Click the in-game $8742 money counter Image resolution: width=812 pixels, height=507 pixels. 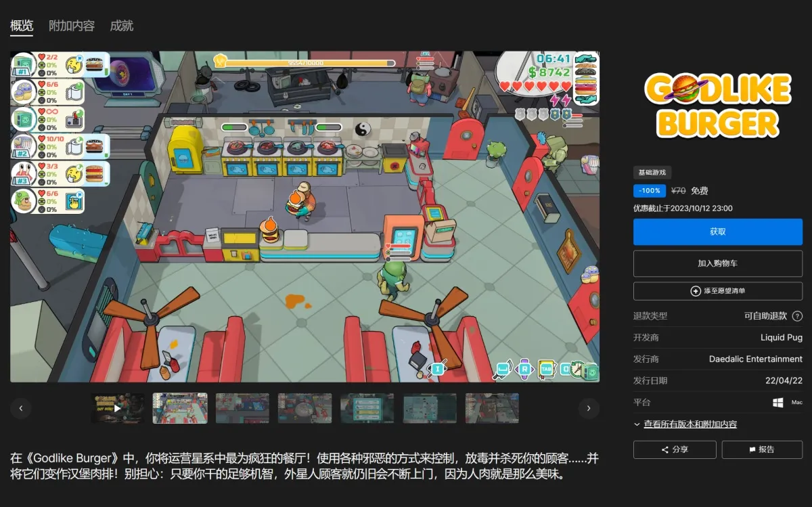549,72
